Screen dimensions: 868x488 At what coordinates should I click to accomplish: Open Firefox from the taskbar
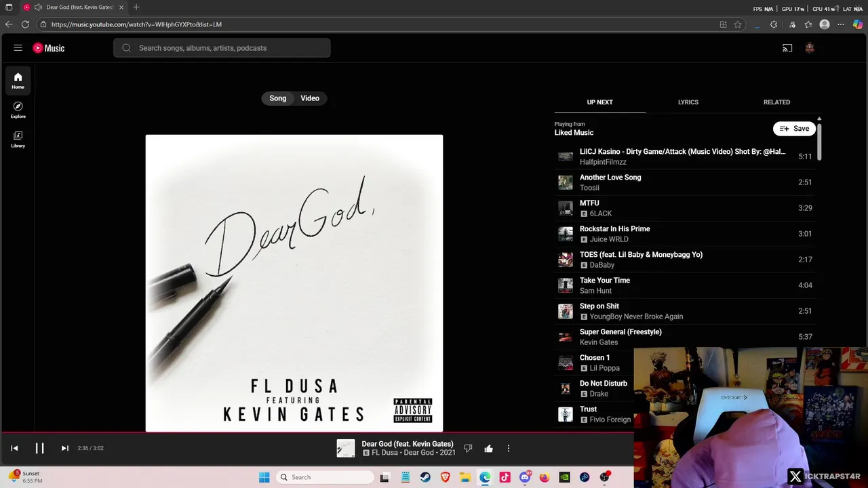coord(545,477)
